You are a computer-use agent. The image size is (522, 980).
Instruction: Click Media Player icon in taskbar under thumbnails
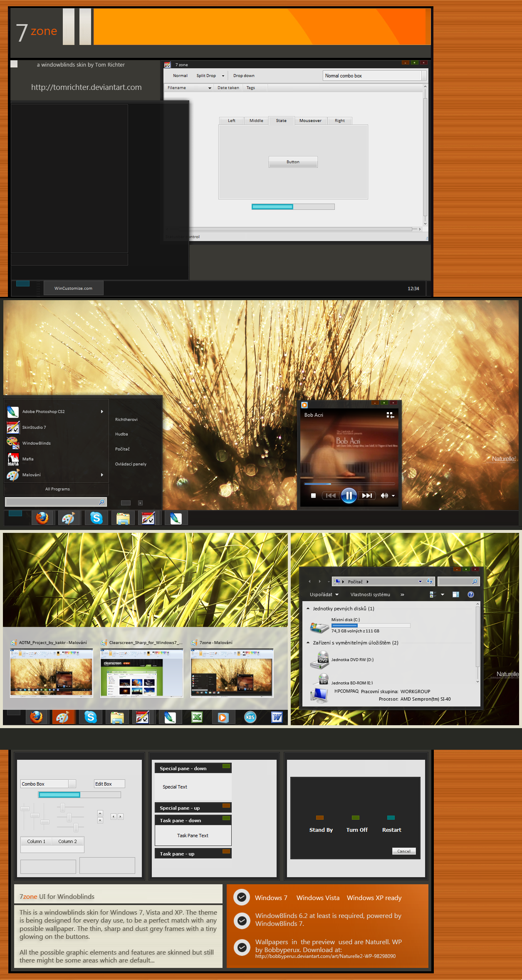pyautogui.click(x=223, y=717)
